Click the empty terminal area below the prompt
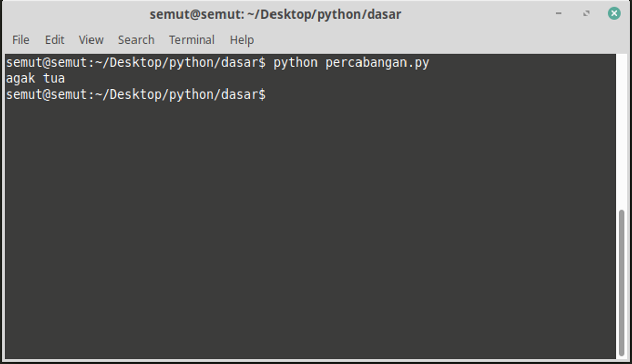Viewport: 632px width, 364px height. pos(303,227)
